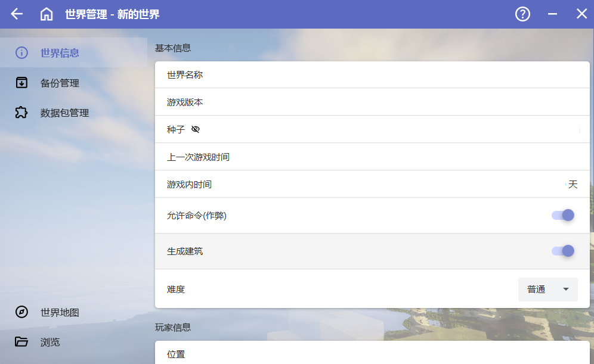Switch to the 备份管理 tab

[60, 83]
